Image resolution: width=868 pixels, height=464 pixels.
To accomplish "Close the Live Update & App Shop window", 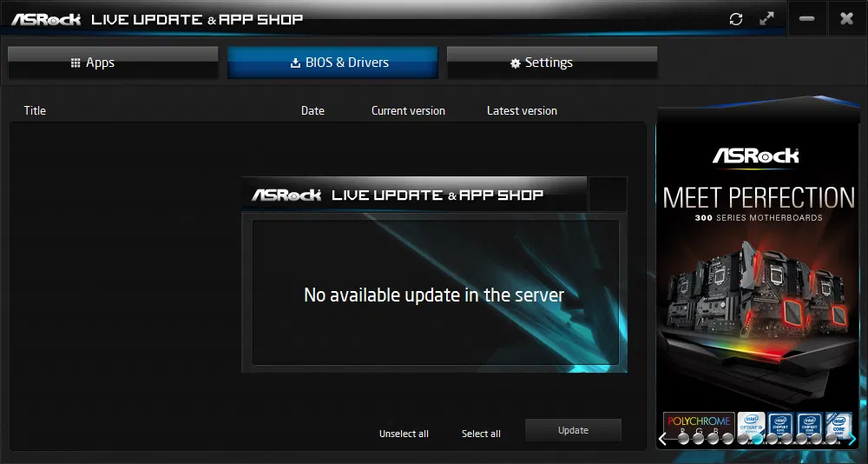I will point(846,19).
